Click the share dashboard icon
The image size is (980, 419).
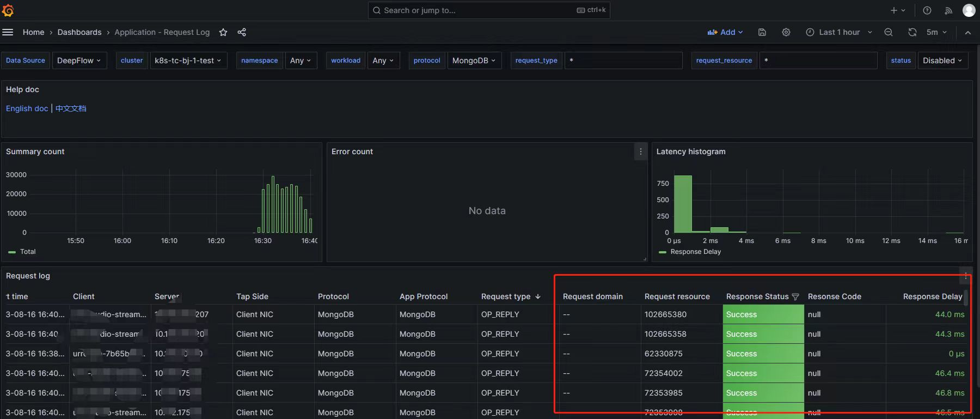(x=242, y=32)
